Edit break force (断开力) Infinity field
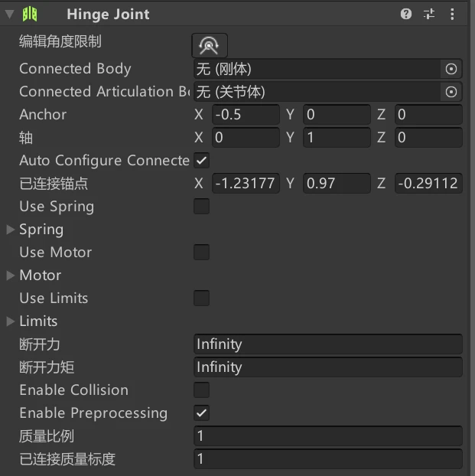475x476 pixels. (x=328, y=344)
